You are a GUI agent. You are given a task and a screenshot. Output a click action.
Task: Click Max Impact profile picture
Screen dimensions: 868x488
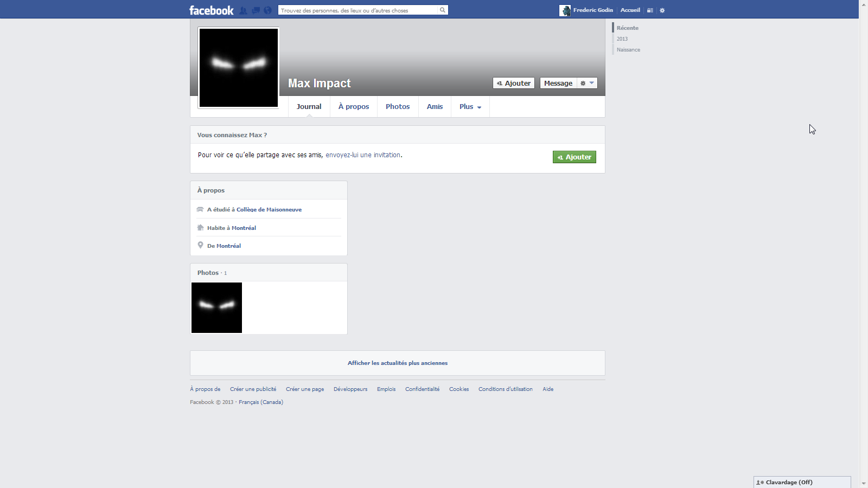239,68
